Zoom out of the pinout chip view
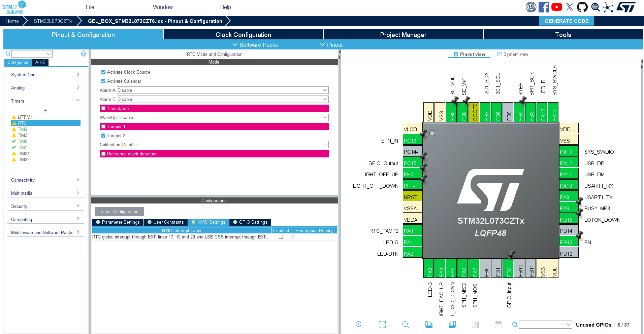This screenshot has height=334, width=644. (x=406, y=325)
